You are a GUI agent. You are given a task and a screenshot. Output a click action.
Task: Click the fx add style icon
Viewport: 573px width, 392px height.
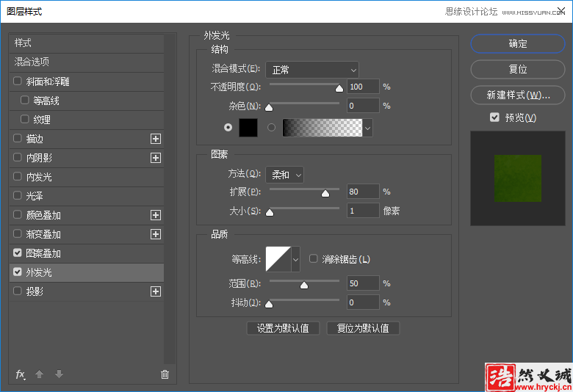tap(21, 374)
